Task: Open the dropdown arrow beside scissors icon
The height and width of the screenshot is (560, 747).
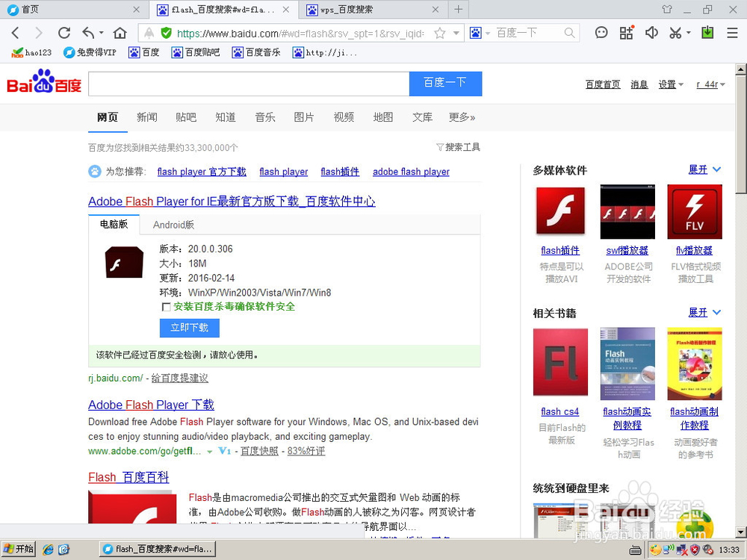Action: click(x=689, y=33)
